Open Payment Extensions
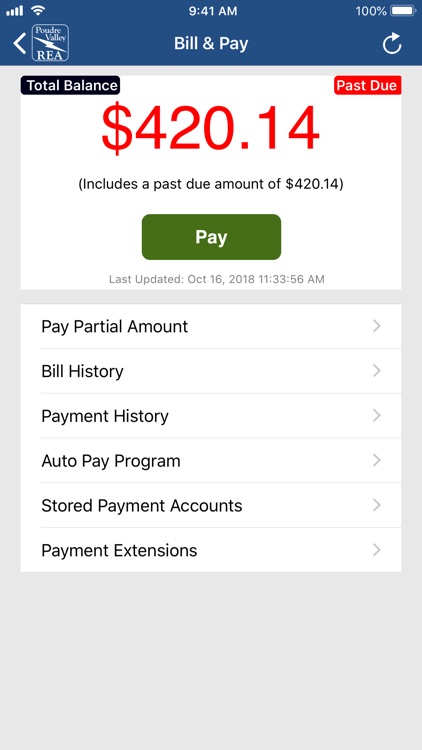This screenshot has width=422, height=750. [x=211, y=550]
